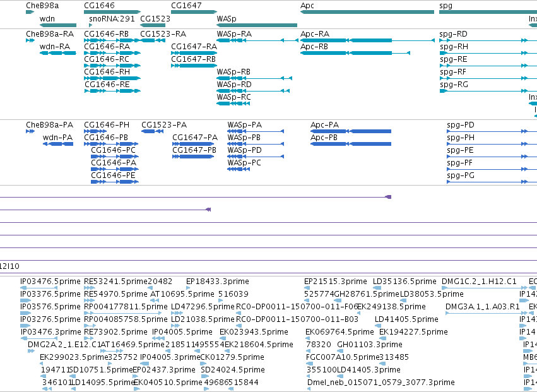Screen dimensions: 537x392
Task: Open EST IP03376.5prime
Action: pyautogui.click(x=50, y=294)
